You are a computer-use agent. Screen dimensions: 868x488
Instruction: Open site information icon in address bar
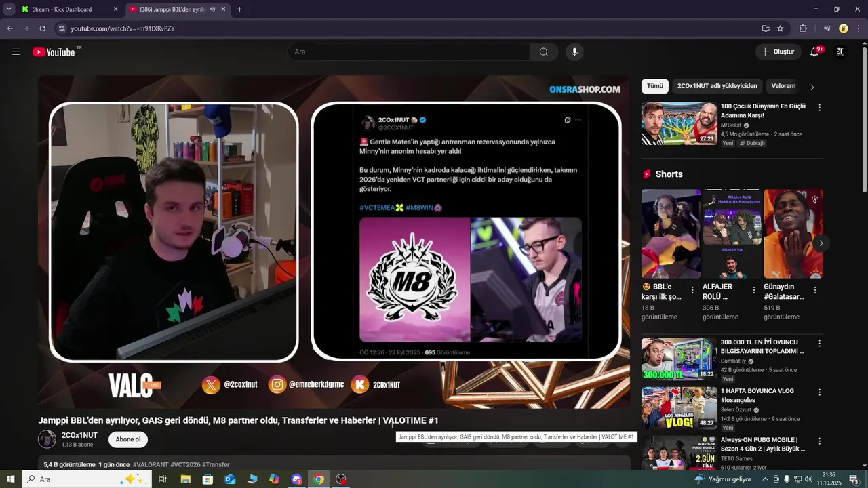click(62, 28)
